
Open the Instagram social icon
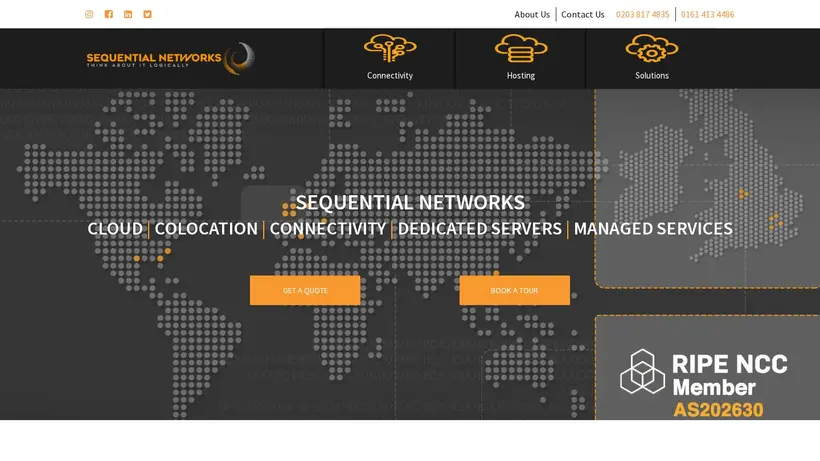click(89, 14)
